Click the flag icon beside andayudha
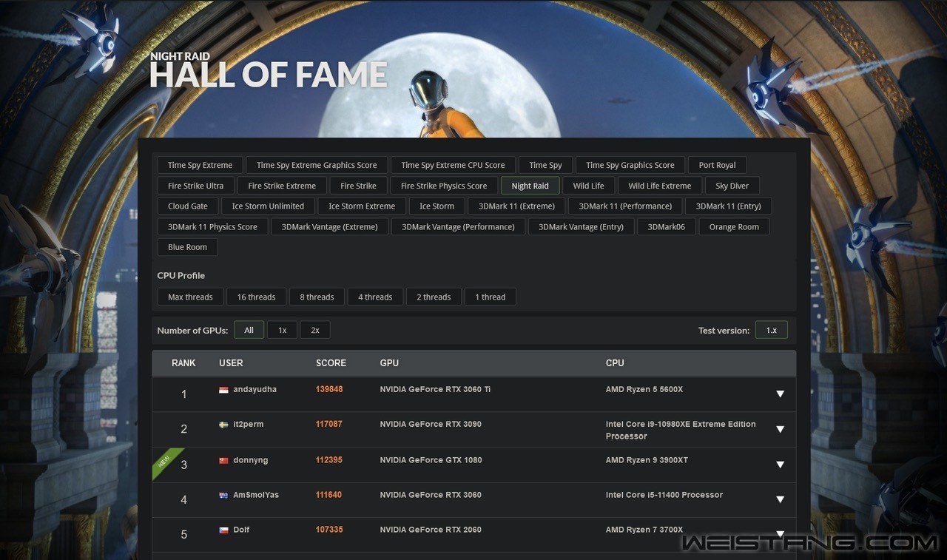This screenshot has width=947, height=560. pyautogui.click(x=223, y=390)
